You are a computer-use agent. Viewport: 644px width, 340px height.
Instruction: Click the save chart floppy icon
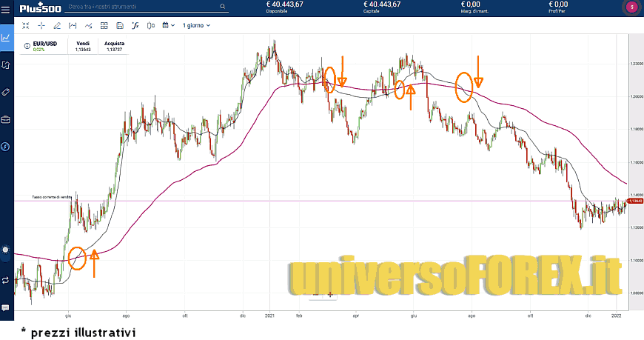[119, 25]
